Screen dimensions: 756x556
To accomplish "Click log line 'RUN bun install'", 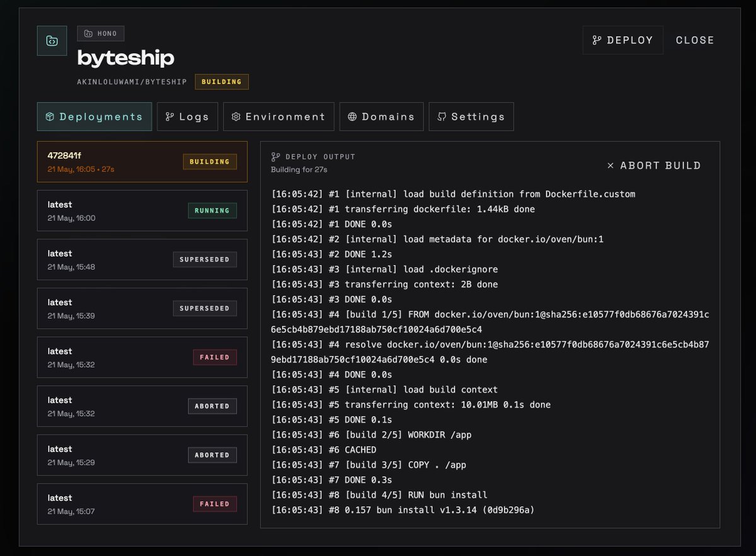I will [379, 495].
